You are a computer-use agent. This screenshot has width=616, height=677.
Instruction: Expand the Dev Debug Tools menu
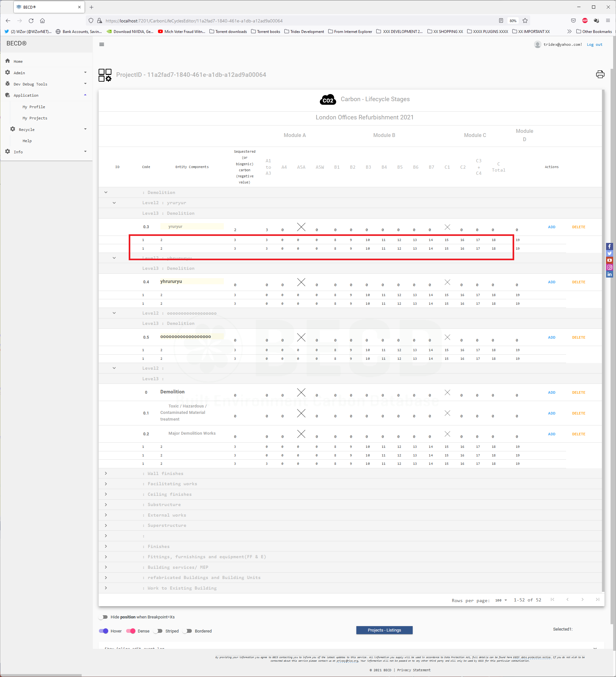click(x=46, y=84)
